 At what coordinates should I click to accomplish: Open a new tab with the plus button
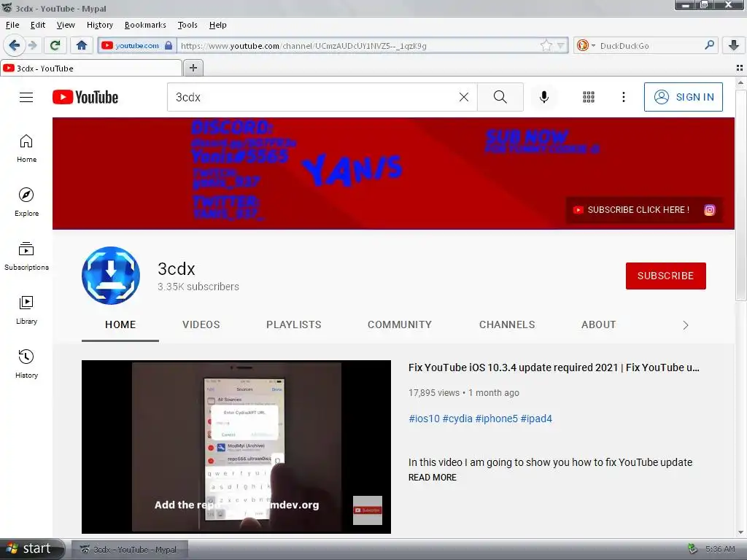pyautogui.click(x=193, y=68)
